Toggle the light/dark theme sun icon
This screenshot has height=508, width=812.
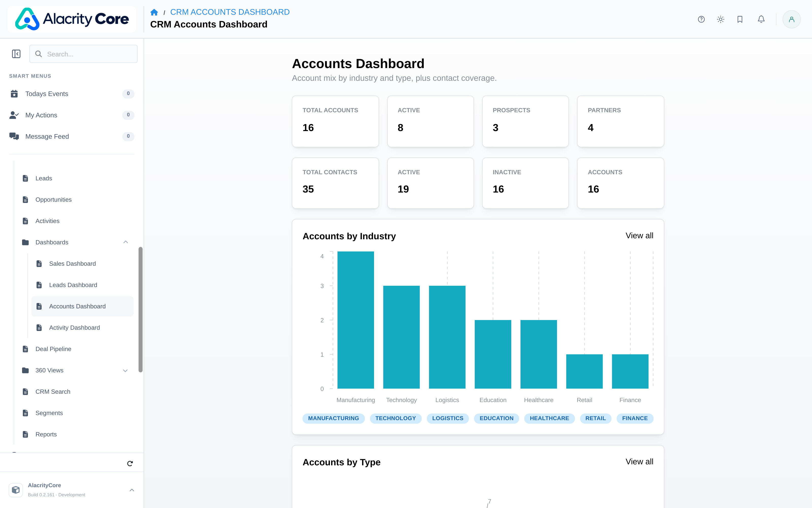(x=720, y=20)
